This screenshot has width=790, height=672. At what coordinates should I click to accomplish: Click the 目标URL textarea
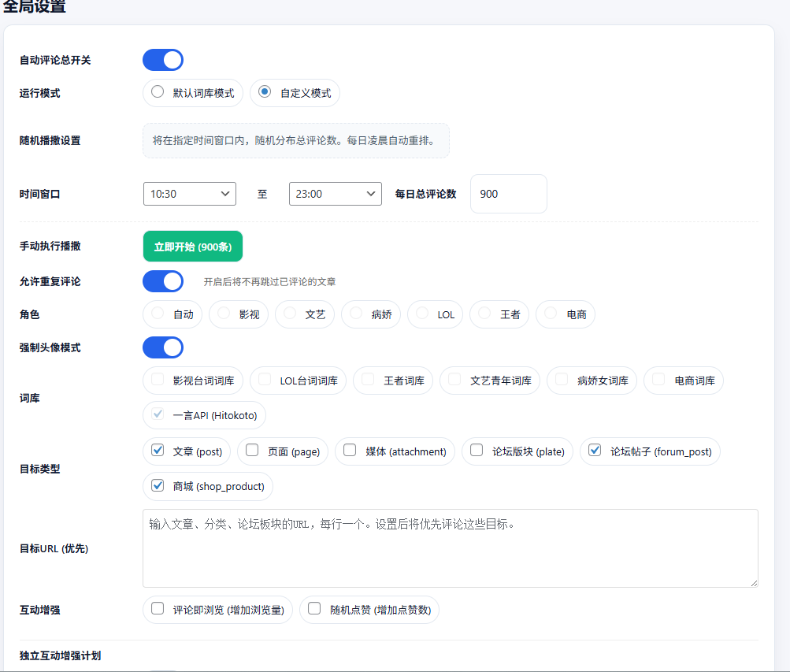coord(450,548)
